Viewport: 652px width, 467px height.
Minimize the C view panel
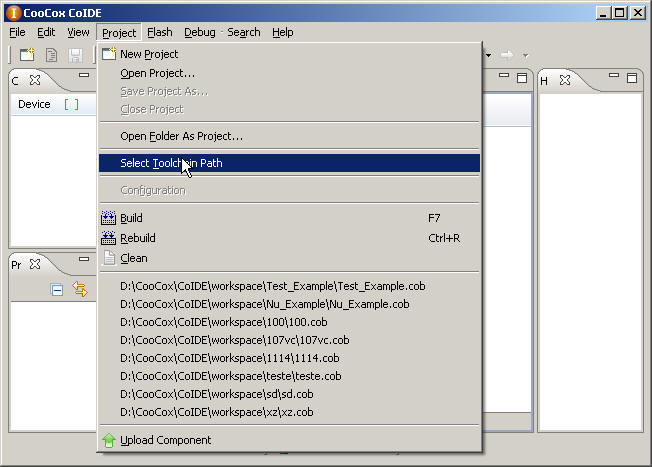[84, 75]
